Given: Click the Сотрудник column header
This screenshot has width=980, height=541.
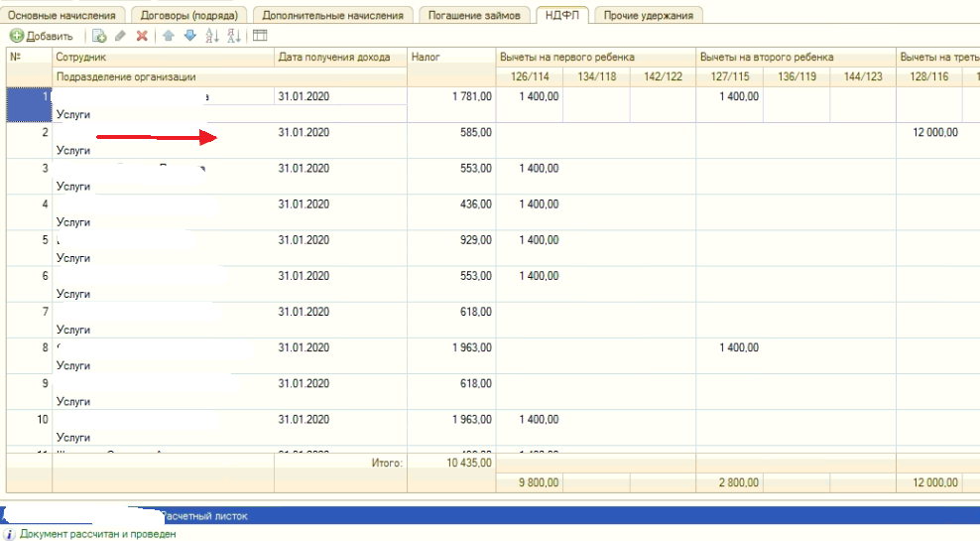Looking at the screenshot, I should pos(163,58).
